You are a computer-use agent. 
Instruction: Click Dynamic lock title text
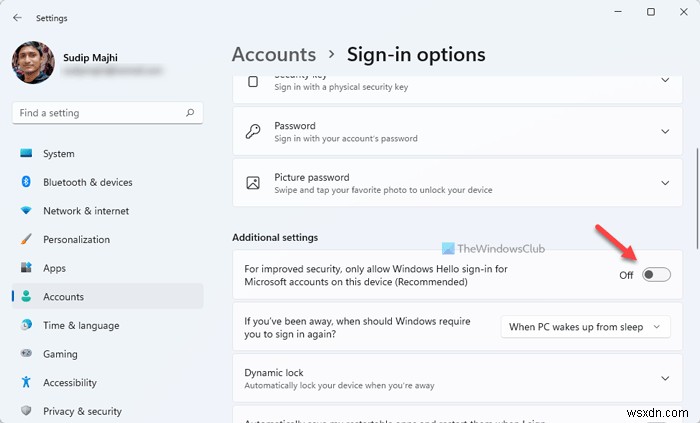tap(274, 373)
